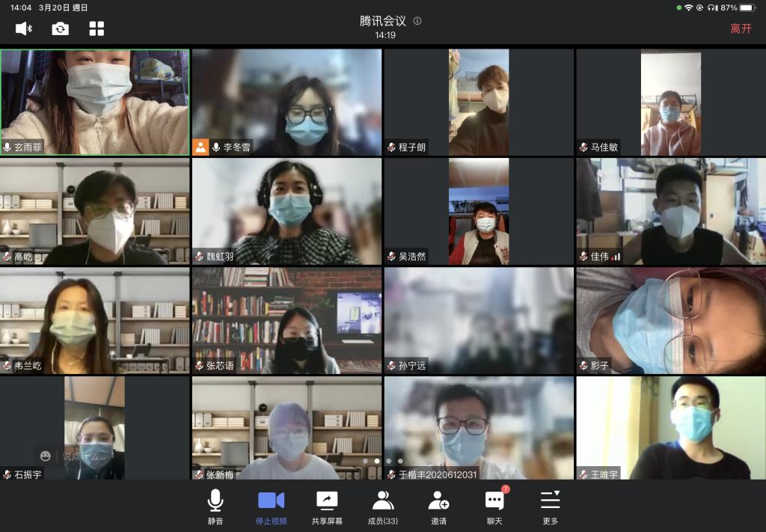Stop video with 停止视频 button

pos(271,507)
